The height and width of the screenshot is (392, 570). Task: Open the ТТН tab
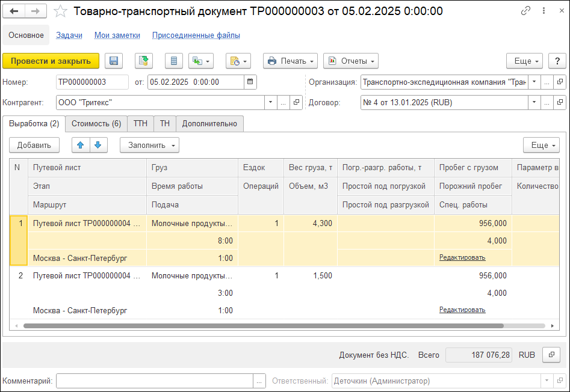[x=140, y=124]
